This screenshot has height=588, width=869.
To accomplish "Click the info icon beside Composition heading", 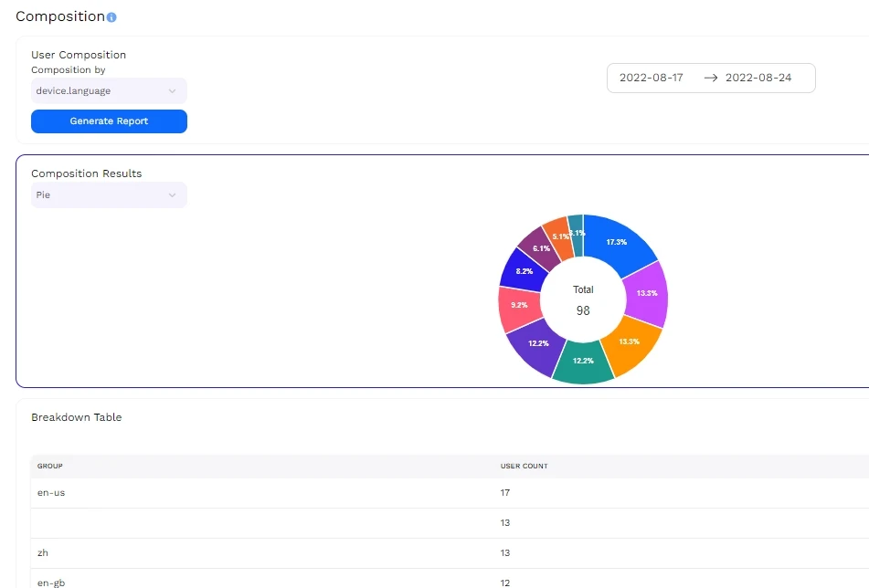I will (111, 17).
